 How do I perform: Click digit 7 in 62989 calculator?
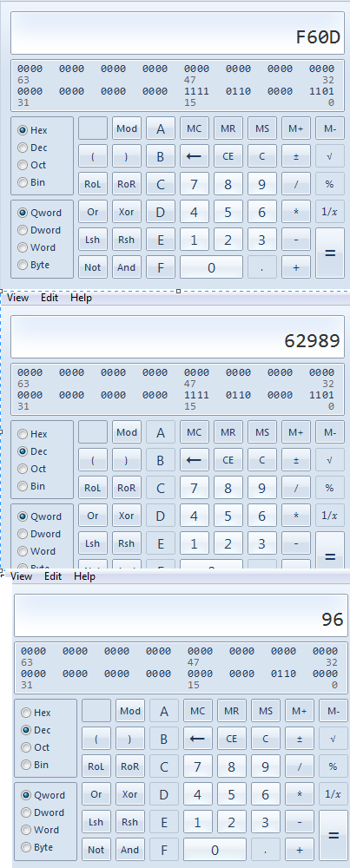tap(195, 488)
